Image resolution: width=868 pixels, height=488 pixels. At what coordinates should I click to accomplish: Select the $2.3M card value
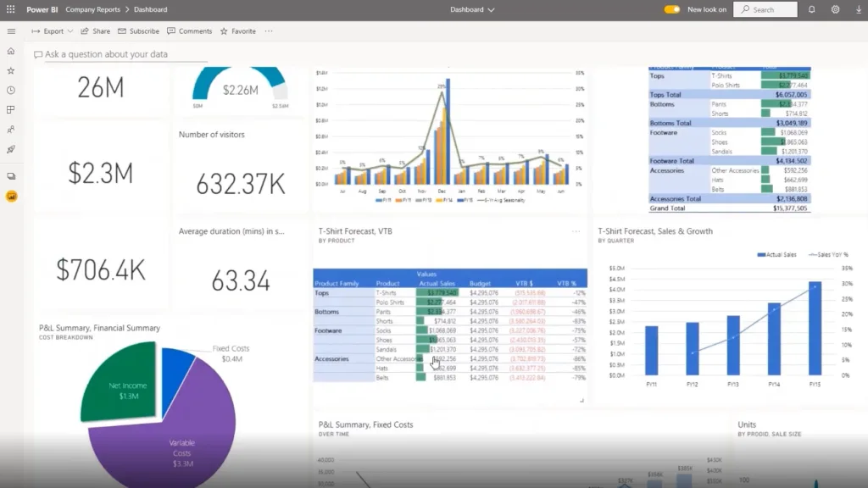pyautogui.click(x=100, y=174)
